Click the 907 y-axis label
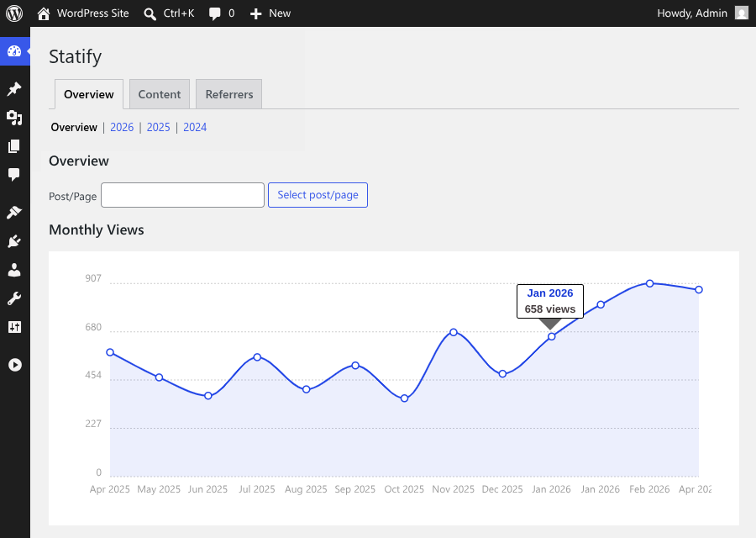The height and width of the screenshot is (538, 756). point(93,278)
